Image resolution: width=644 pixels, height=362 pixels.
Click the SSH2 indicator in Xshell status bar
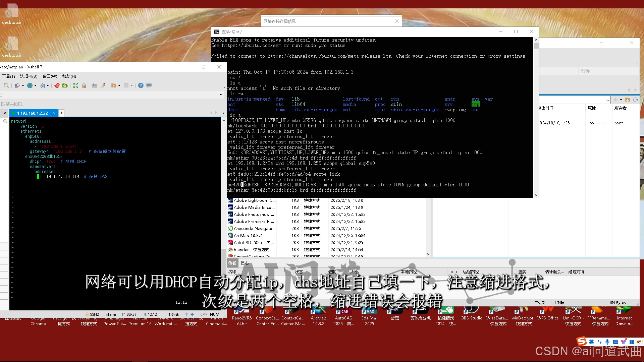click(x=92, y=314)
